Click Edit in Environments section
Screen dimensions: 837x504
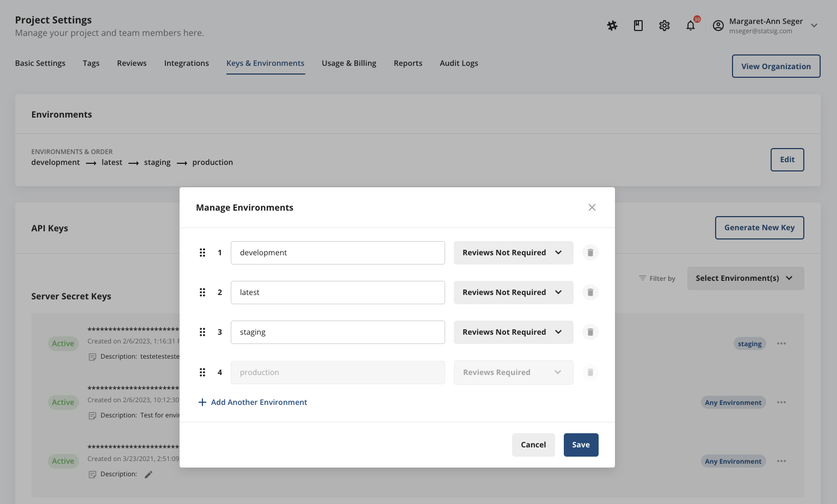pos(787,159)
